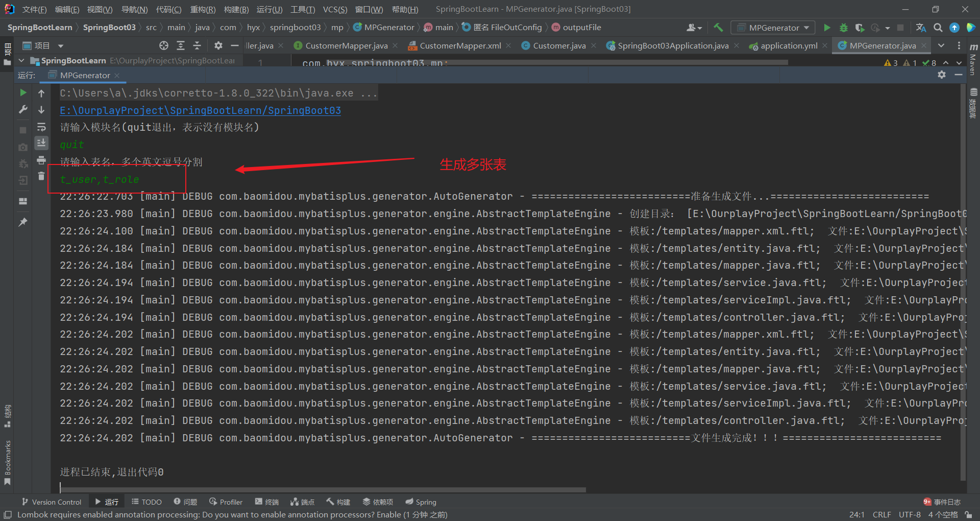This screenshot has height=521, width=980.
Task: Open the Version Control tool window
Action: (x=52, y=502)
